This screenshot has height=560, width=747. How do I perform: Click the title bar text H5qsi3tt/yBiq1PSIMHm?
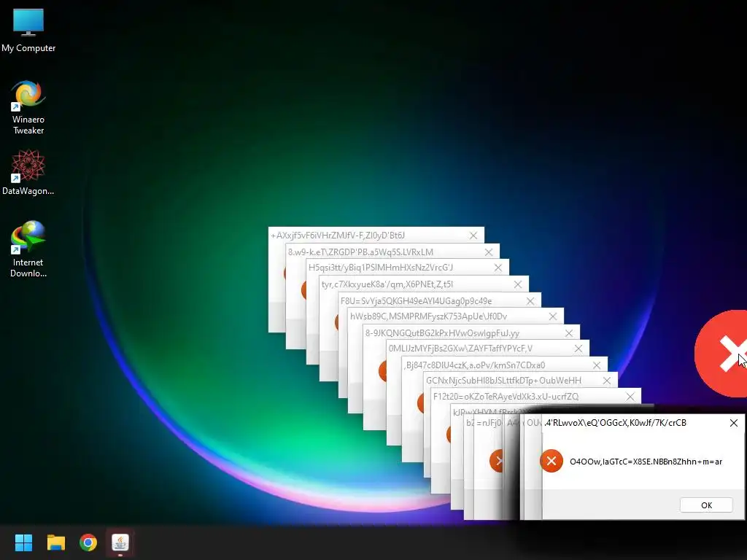pos(381,267)
